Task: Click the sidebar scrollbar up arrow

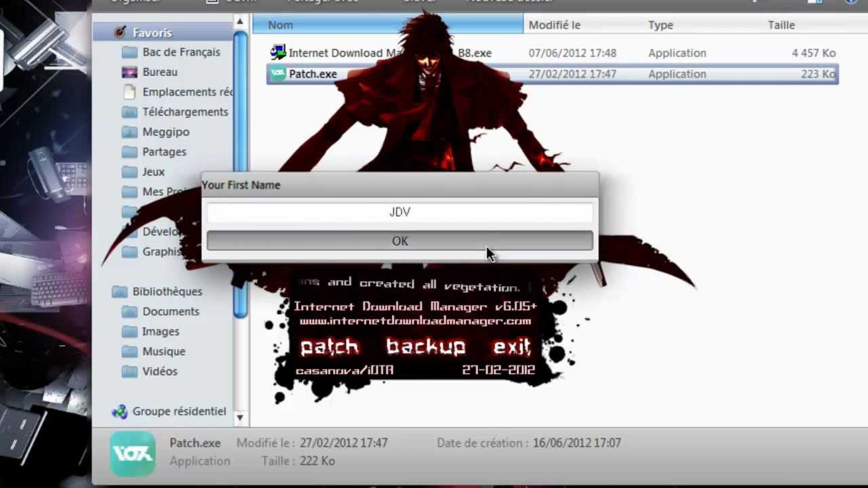Action: pyautogui.click(x=240, y=22)
